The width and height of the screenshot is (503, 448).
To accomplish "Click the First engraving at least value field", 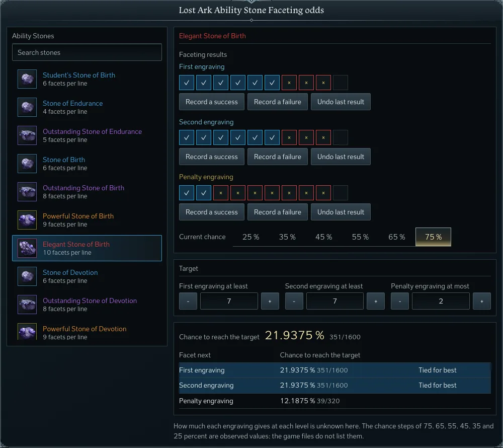I will pos(229,301).
